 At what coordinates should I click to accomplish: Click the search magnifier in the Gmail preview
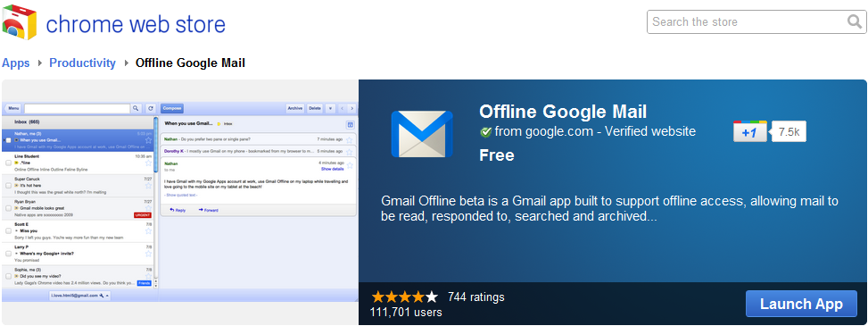[x=136, y=109]
